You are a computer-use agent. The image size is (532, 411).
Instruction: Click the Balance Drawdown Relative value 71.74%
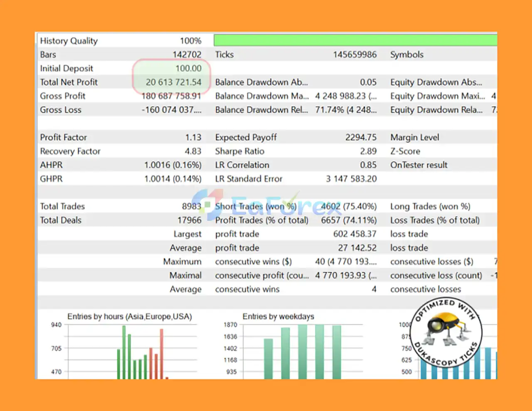[x=346, y=110]
